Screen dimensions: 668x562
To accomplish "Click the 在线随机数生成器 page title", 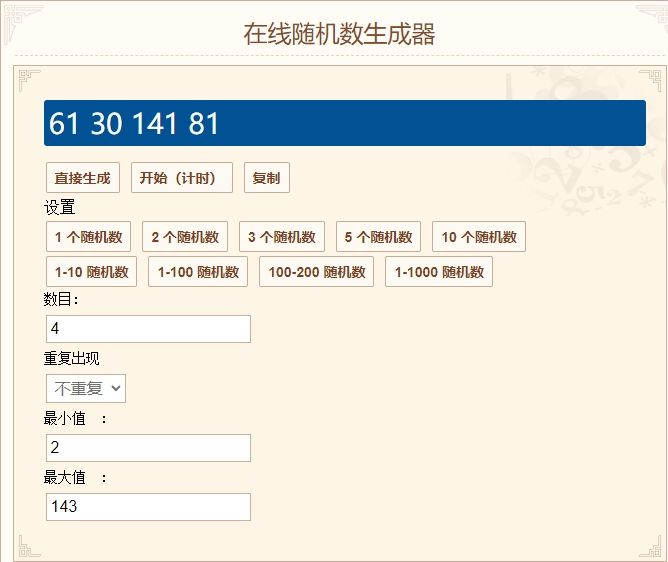I will point(339,34).
